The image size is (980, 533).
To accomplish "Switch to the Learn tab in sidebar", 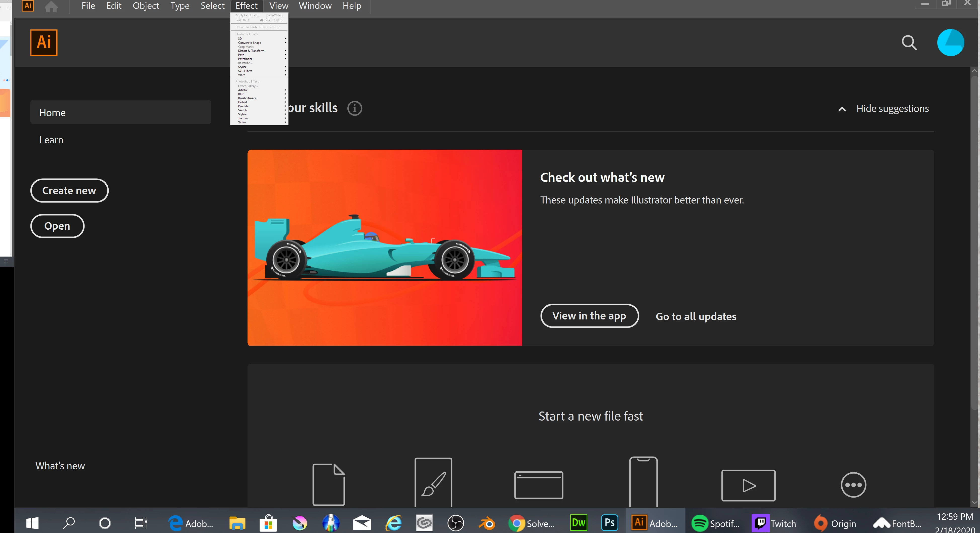I will click(x=51, y=140).
